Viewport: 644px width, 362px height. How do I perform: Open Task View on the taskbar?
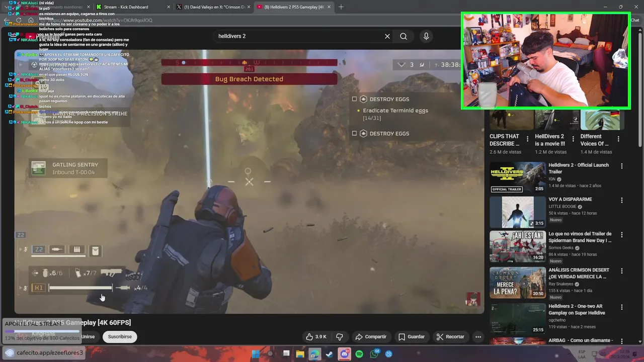click(286, 354)
